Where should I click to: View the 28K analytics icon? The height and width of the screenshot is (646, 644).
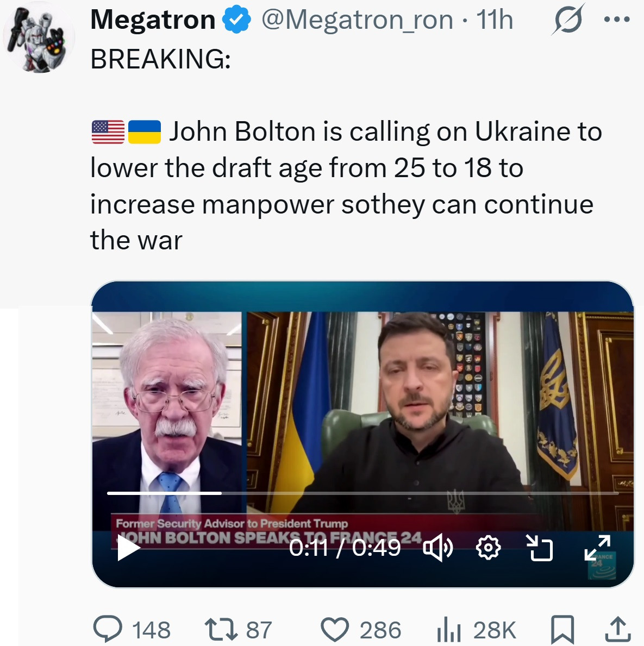pos(449,629)
